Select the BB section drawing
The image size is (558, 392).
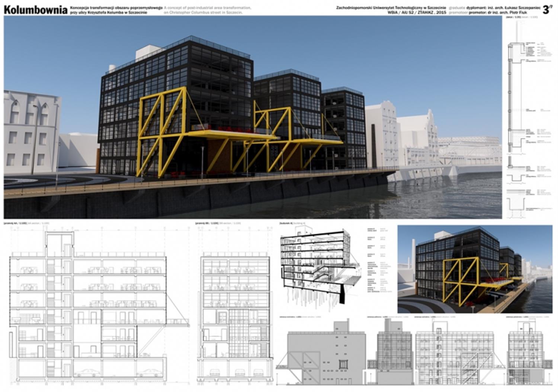[x=235, y=308]
